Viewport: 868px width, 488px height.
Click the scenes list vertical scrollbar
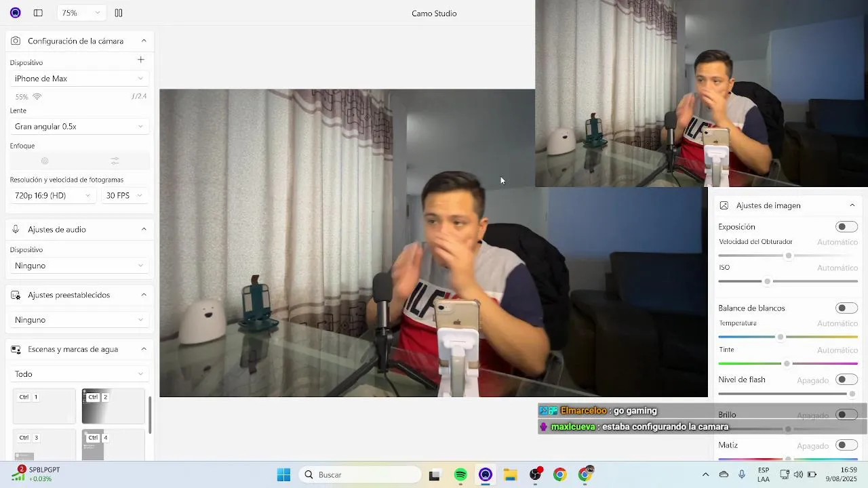tap(150, 415)
